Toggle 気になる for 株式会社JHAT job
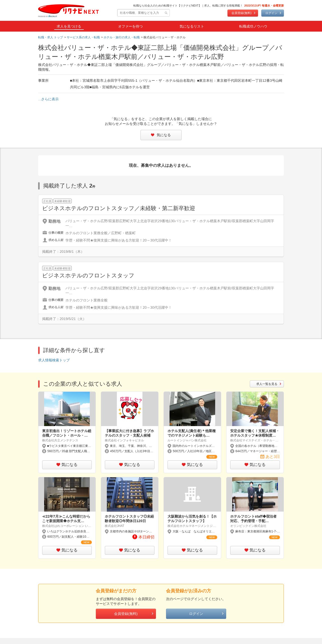The height and width of the screenshot is (644, 322). coord(130,550)
